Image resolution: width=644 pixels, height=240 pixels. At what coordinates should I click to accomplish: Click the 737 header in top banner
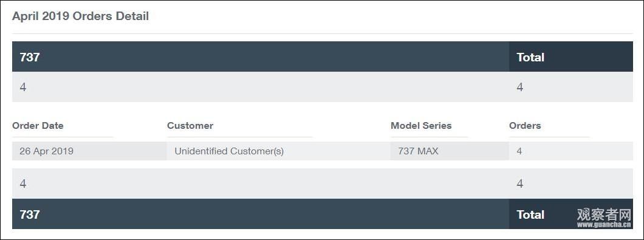tap(30, 57)
